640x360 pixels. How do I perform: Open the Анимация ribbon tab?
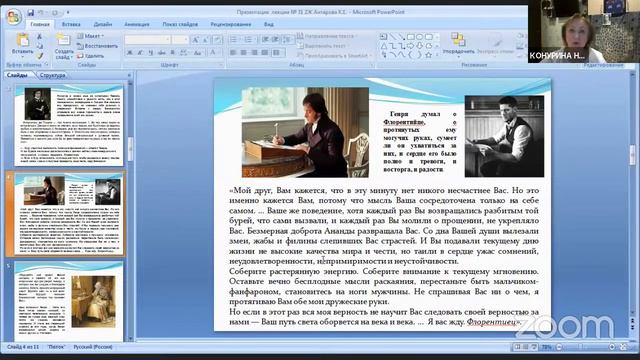pos(137,24)
